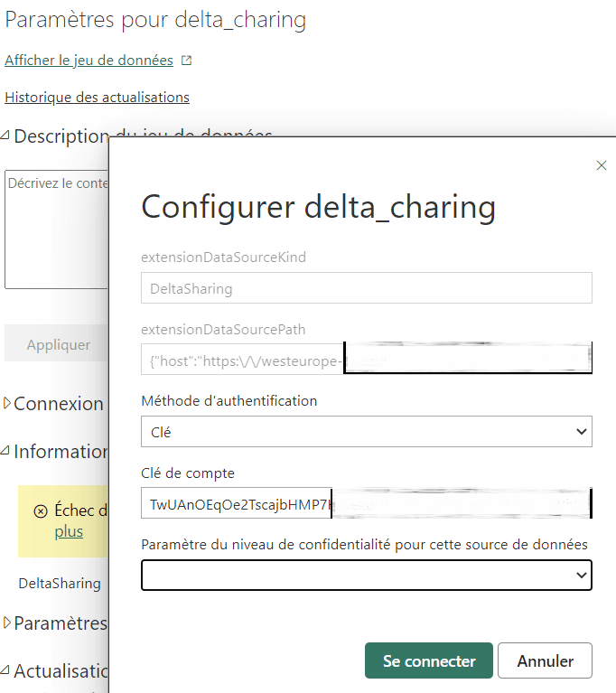Click the extensionDataSourcePath label
The height and width of the screenshot is (693, 616).
223,330
